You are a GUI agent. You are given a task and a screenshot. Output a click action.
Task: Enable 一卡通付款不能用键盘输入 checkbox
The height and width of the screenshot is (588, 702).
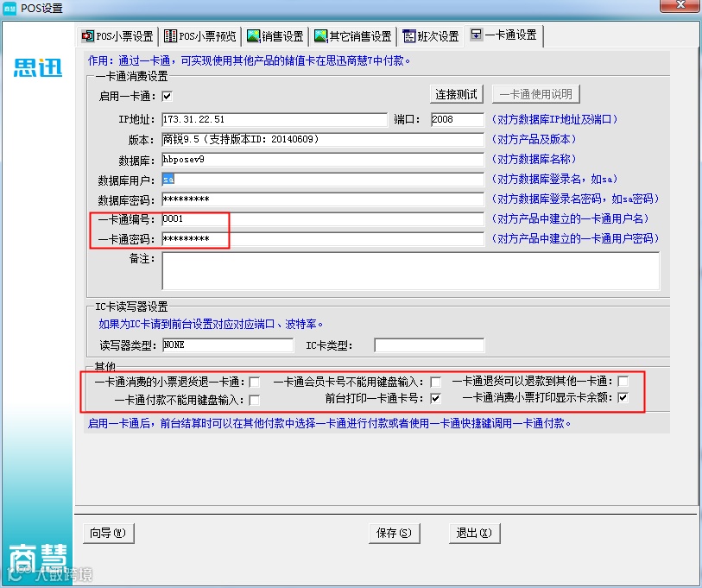(x=255, y=400)
